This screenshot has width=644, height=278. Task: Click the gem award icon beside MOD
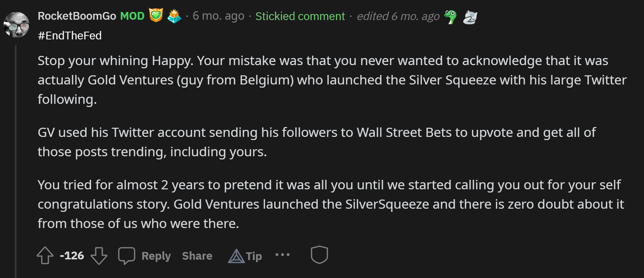[174, 16]
